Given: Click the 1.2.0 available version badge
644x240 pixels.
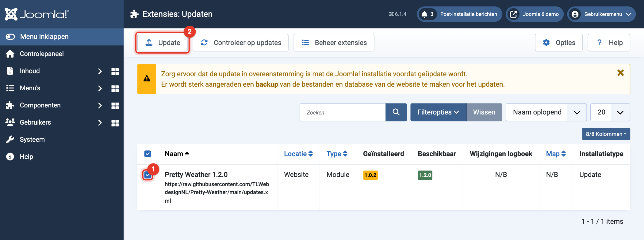Looking at the screenshot, I should coord(425,175).
